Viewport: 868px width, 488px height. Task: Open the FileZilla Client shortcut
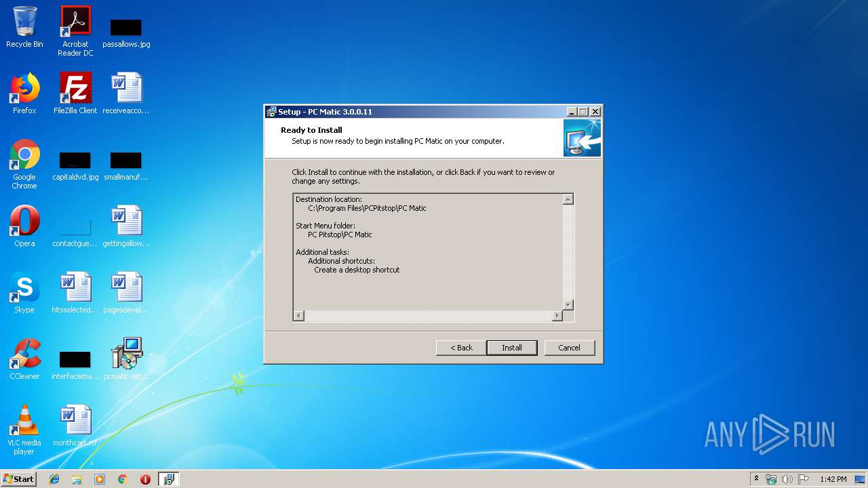(x=75, y=94)
